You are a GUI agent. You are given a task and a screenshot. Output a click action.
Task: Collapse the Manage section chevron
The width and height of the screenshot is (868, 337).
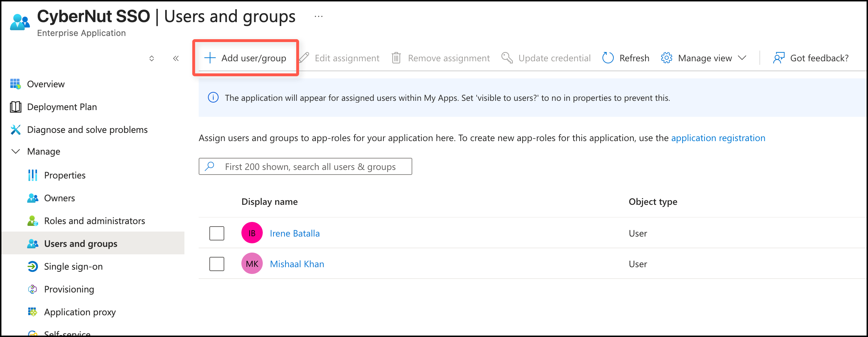15,151
